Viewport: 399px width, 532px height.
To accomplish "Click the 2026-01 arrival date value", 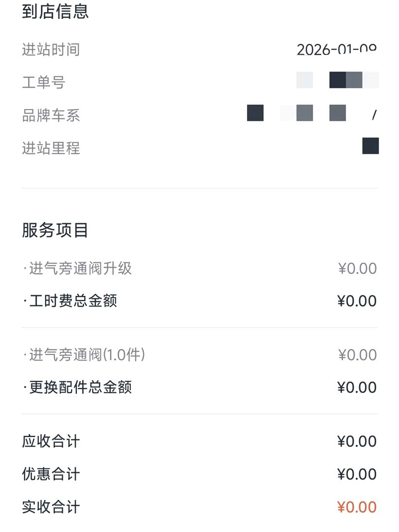I will (336, 50).
